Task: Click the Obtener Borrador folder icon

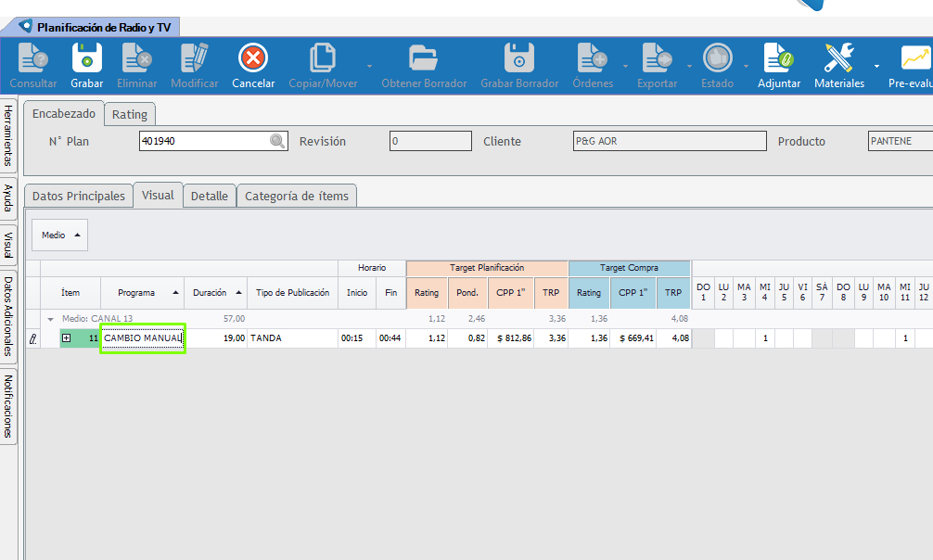Action: [424, 58]
